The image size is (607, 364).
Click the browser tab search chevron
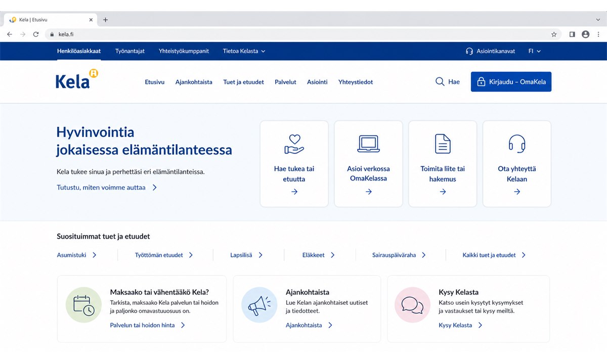598,20
